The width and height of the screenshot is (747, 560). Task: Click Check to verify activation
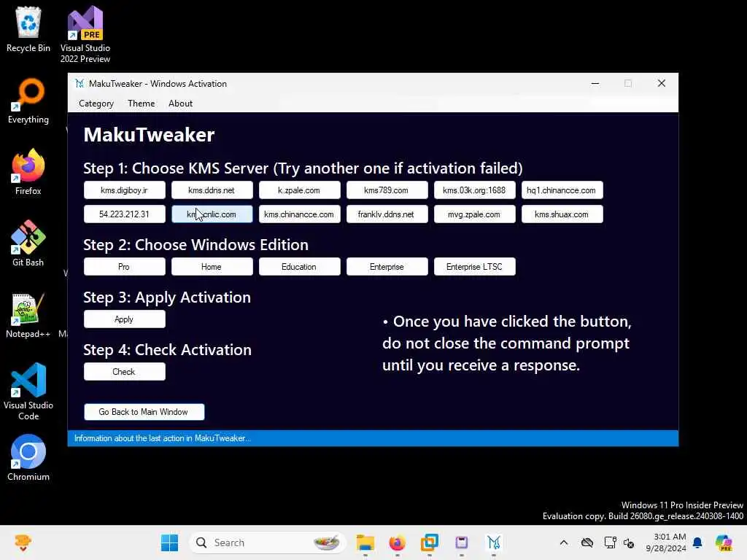124,371
